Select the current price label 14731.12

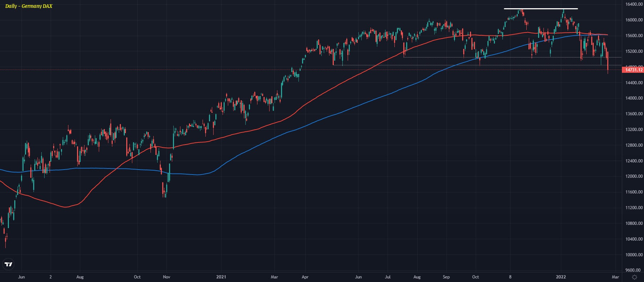point(633,70)
